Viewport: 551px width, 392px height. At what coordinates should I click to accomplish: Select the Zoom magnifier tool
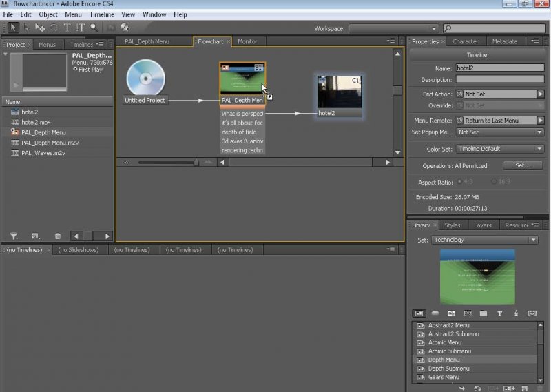pos(94,28)
